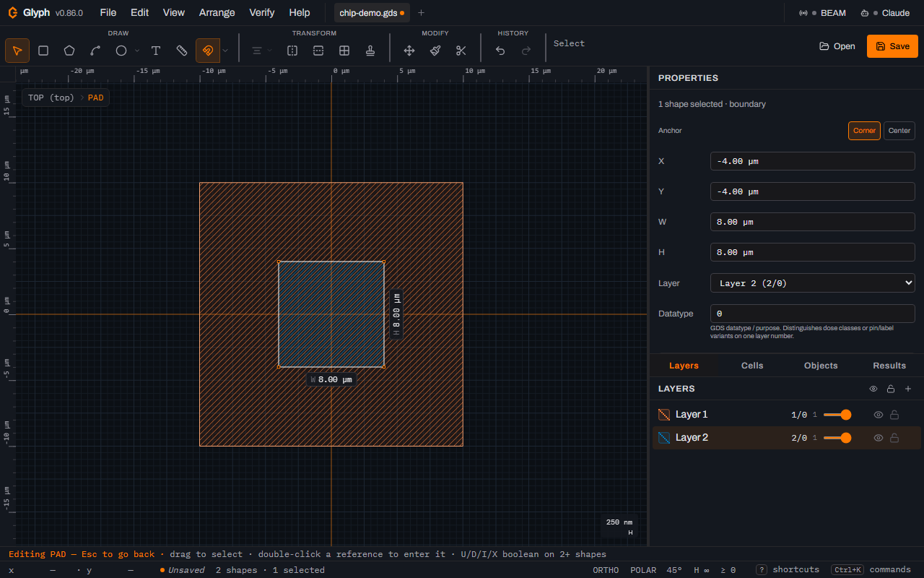
Task: Choose the Polygon draw tool
Action: [x=69, y=51]
